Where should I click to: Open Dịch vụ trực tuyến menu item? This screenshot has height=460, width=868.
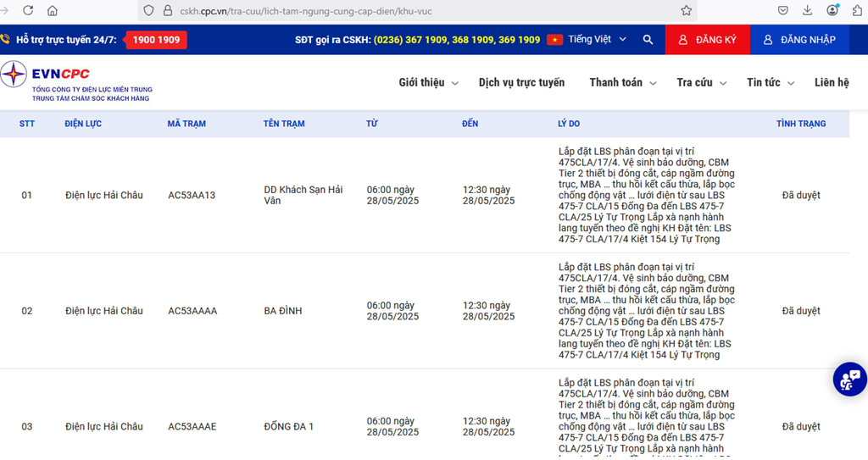tap(521, 83)
